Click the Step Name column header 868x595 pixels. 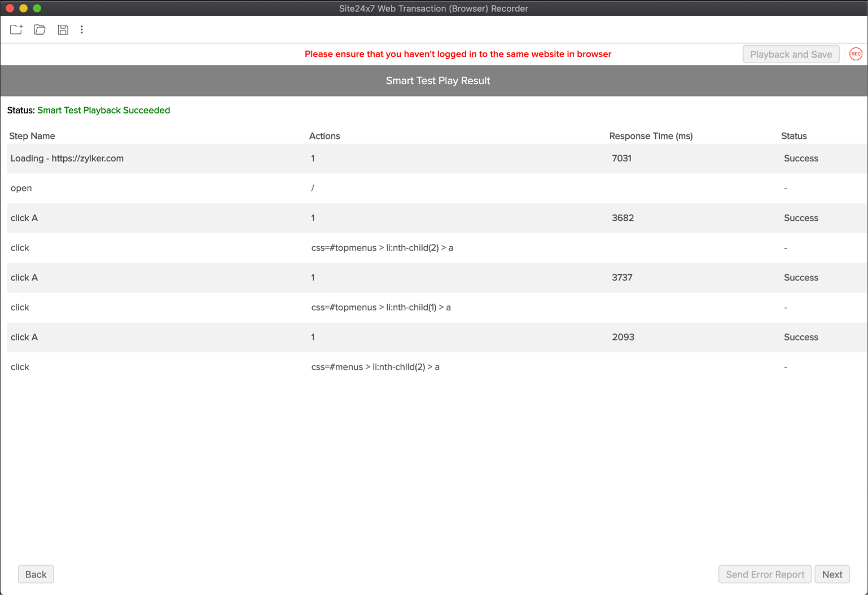[32, 136]
